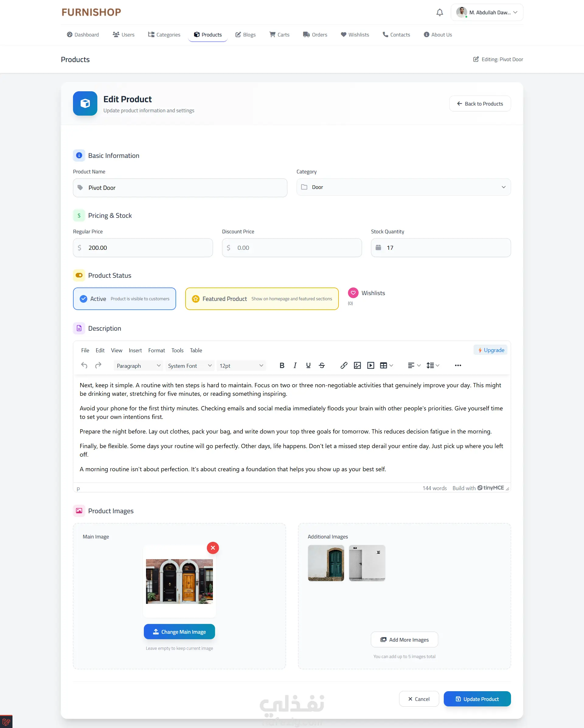Click Back to Products button
The height and width of the screenshot is (728, 584).
pos(480,104)
